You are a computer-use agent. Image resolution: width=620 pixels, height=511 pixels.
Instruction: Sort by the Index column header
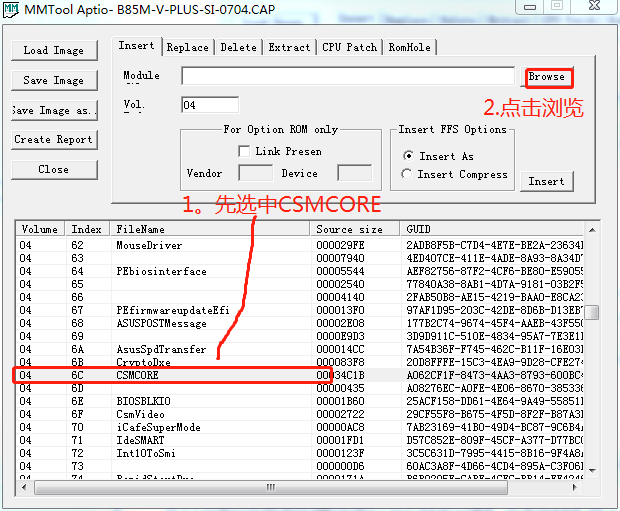(87, 229)
